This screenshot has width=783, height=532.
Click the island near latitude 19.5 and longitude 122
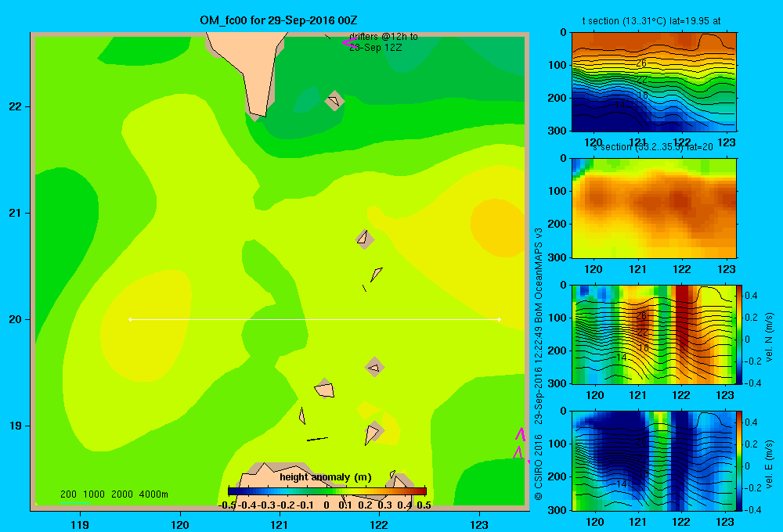tap(374, 368)
